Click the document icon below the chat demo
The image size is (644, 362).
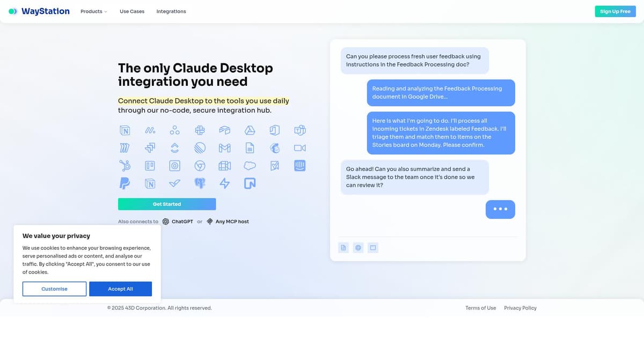pos(343,247)
